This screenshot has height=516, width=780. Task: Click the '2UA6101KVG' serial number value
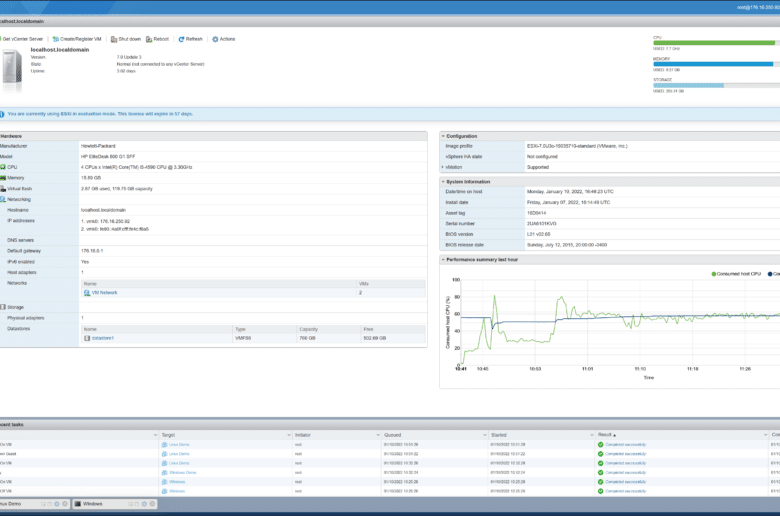(x=542, y=224)
